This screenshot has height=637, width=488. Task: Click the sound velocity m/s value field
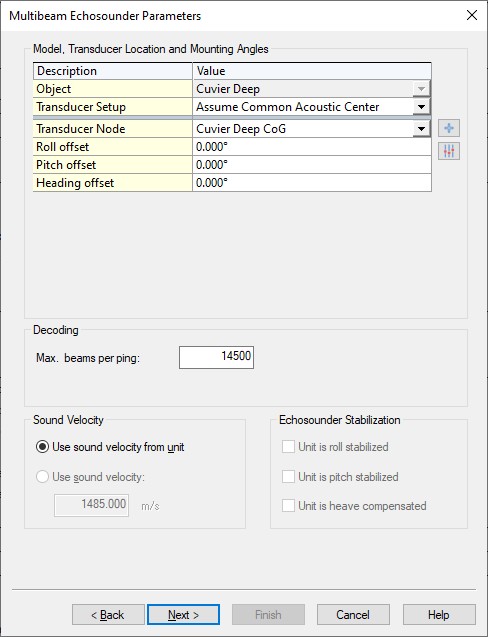click(91, 505)
